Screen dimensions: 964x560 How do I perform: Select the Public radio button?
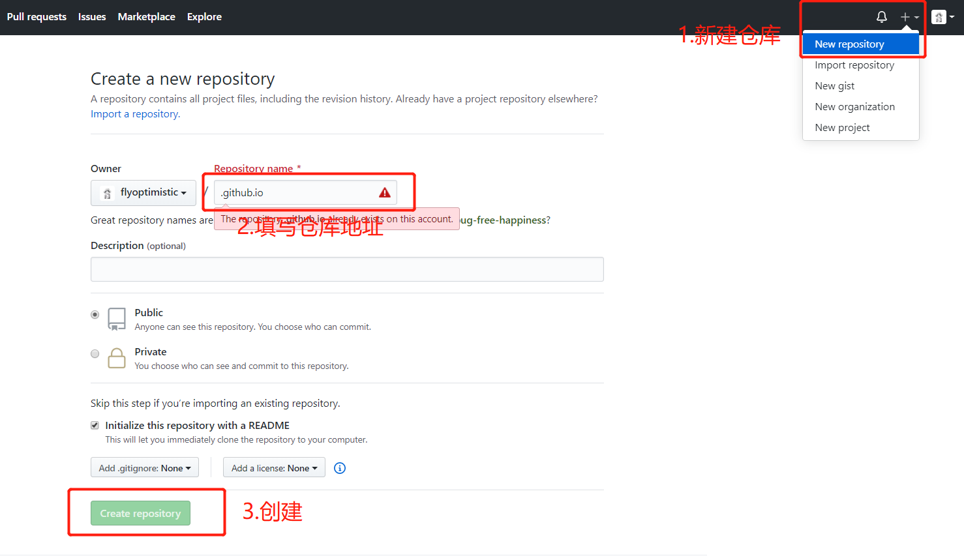tap(95, 315)
